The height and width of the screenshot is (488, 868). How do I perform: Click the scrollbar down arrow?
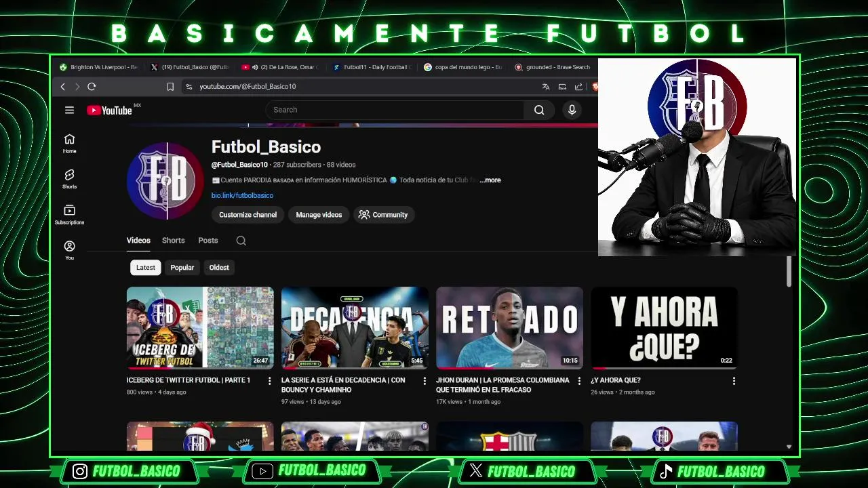(x=789, y=447)
